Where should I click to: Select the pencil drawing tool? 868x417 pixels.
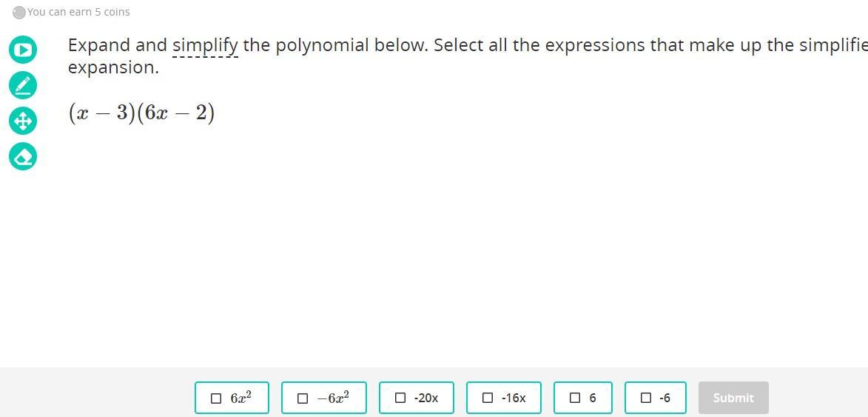(23, 85)
